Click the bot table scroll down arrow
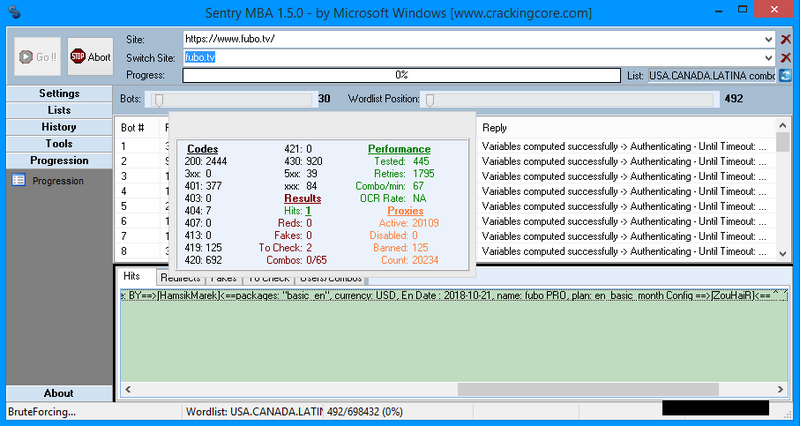800x426 pixels. pos(782,253)
